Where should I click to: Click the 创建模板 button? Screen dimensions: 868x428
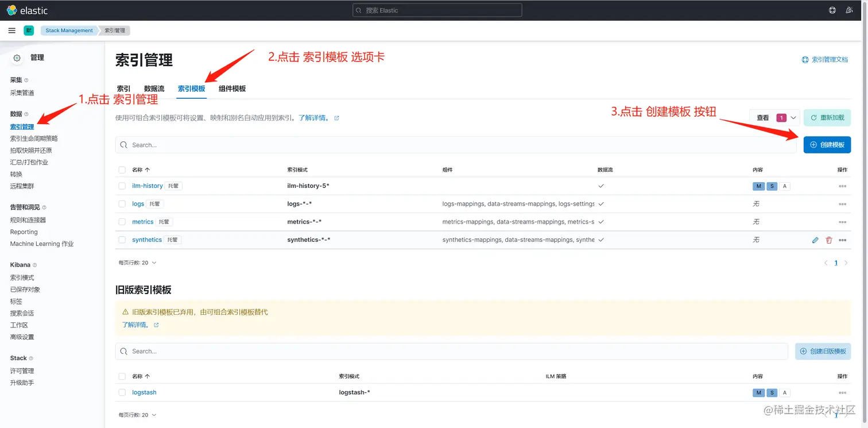coord(827,145)
